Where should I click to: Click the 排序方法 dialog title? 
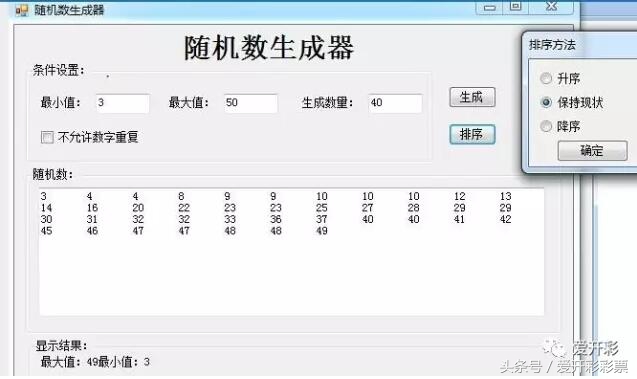(552, 45)
